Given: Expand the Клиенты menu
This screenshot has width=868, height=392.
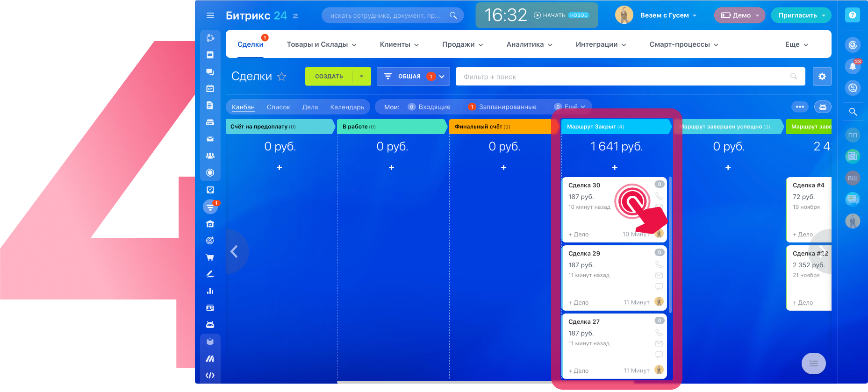Looking at the screenshot, I should click(399, 44).
